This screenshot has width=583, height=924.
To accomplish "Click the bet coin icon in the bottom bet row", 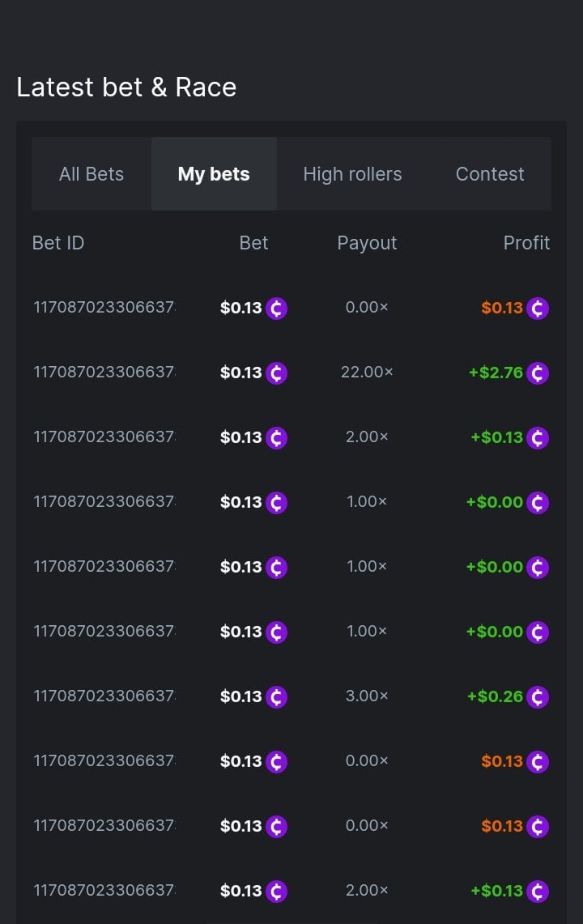I will click(x=277, y=892).
